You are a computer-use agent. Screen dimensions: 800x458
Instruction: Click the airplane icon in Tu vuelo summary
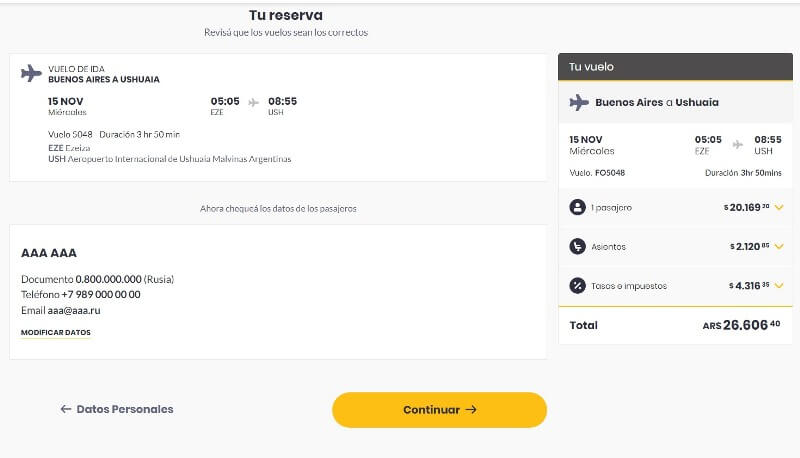(x=579, y=103)
